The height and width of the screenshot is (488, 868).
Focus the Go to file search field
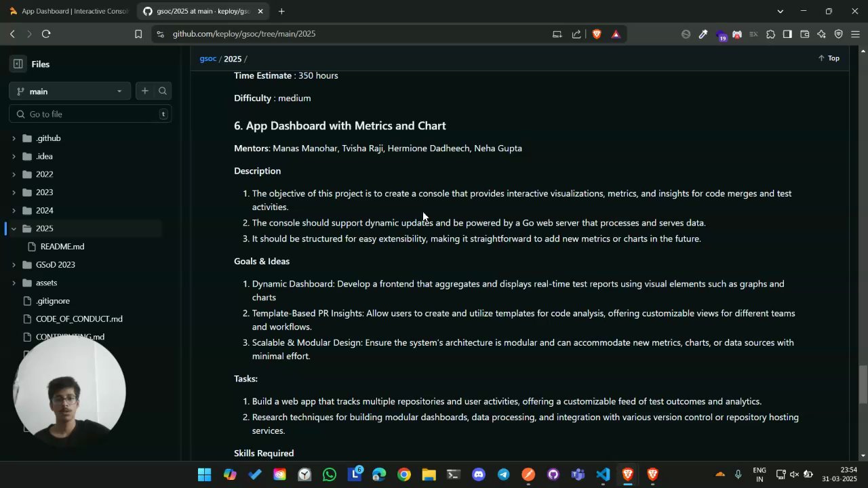point(90,114)
